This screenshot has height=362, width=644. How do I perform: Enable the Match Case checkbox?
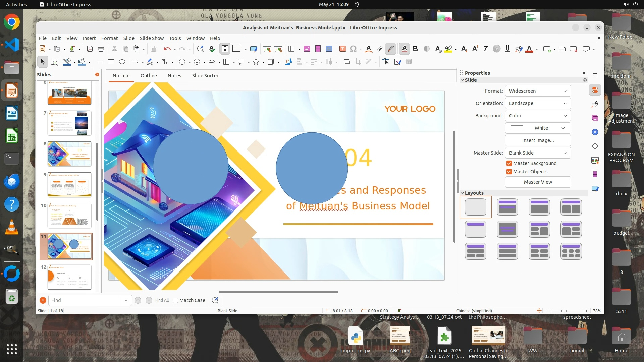pos(175,300)
